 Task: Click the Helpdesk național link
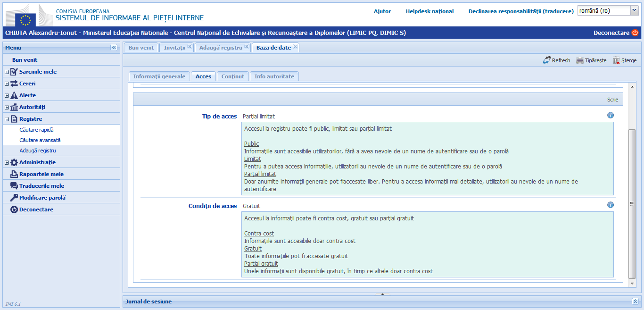[x=429, y=11]
